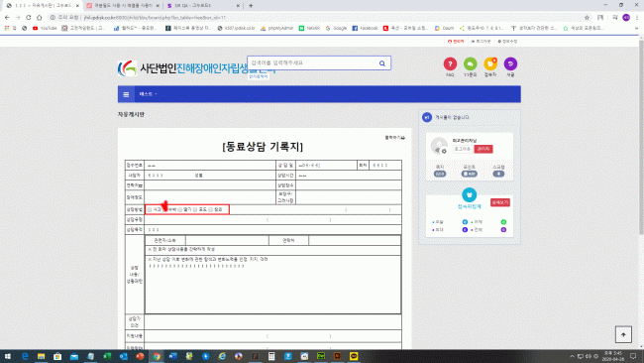644x363 pixels.
Task: Check the first consultation method checkbox
Action: [150, 209]
